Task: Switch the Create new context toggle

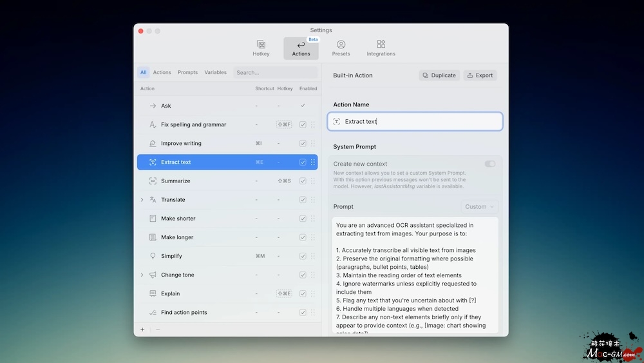Action: point(490,164)
